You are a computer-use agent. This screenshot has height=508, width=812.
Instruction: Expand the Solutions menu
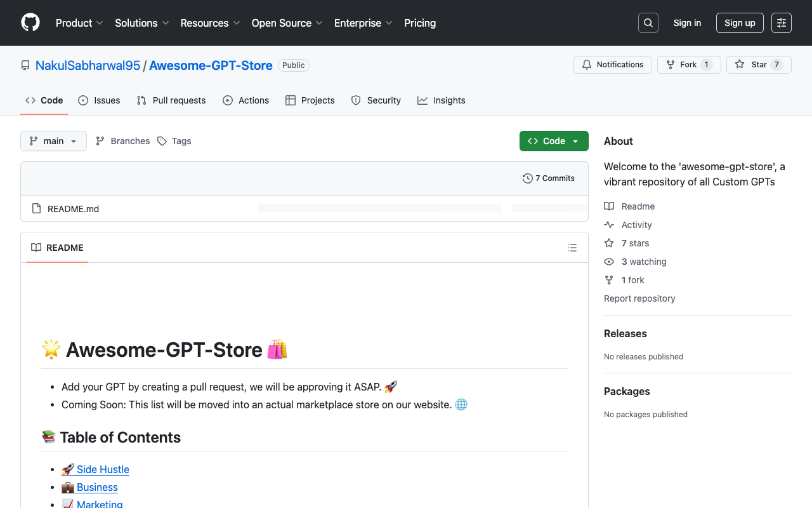coord(142,23)
